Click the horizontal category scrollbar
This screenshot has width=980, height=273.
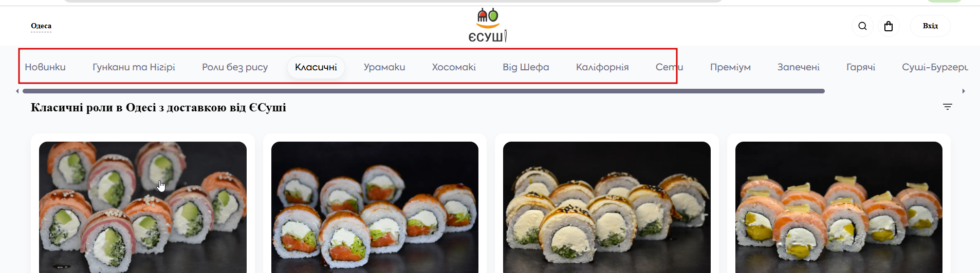tap(423, 91)
